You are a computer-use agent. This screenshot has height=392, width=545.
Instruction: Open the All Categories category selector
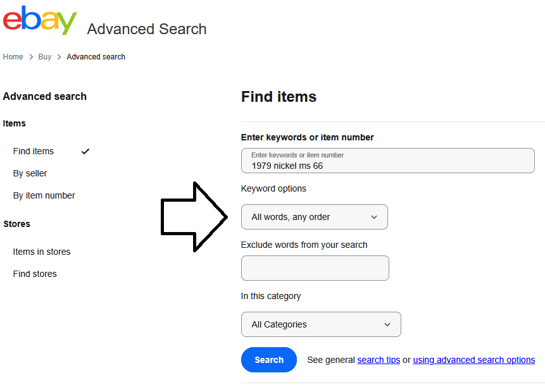click(x=321, y=324)
